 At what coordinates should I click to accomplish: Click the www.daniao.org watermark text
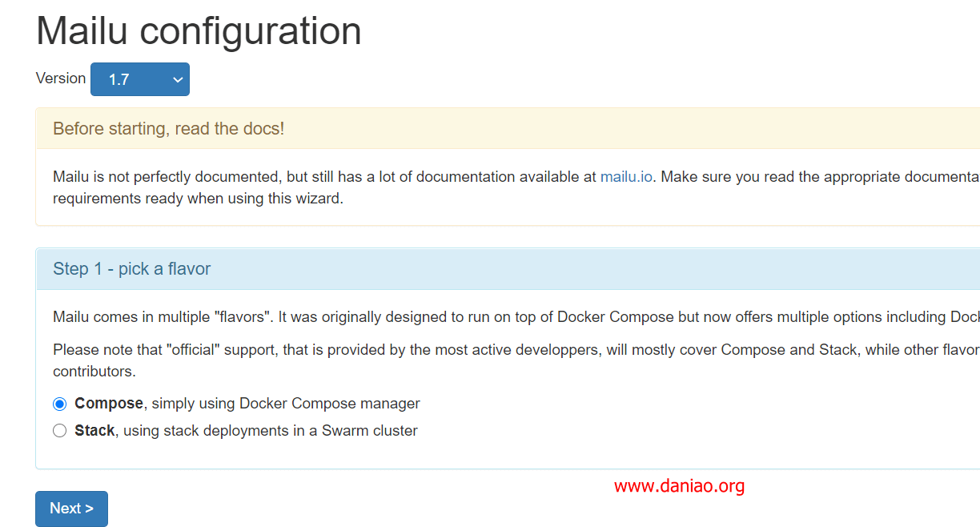click(x=679, y=485)
